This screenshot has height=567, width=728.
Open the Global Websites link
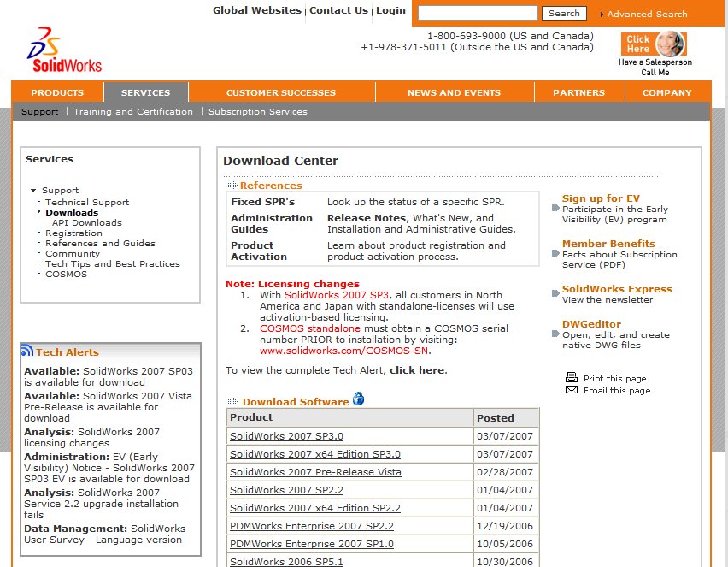pos(257,10)
